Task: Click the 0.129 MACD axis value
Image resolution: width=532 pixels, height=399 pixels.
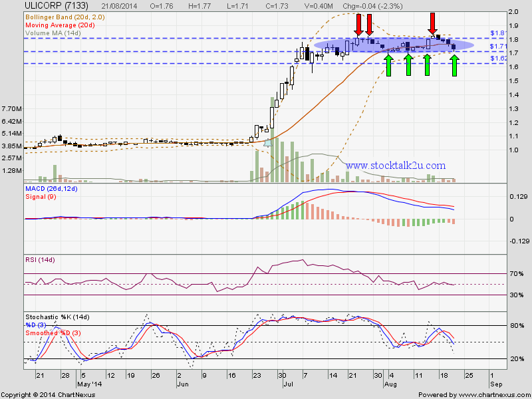Action: pyautogui.click(x=519, y=196)
